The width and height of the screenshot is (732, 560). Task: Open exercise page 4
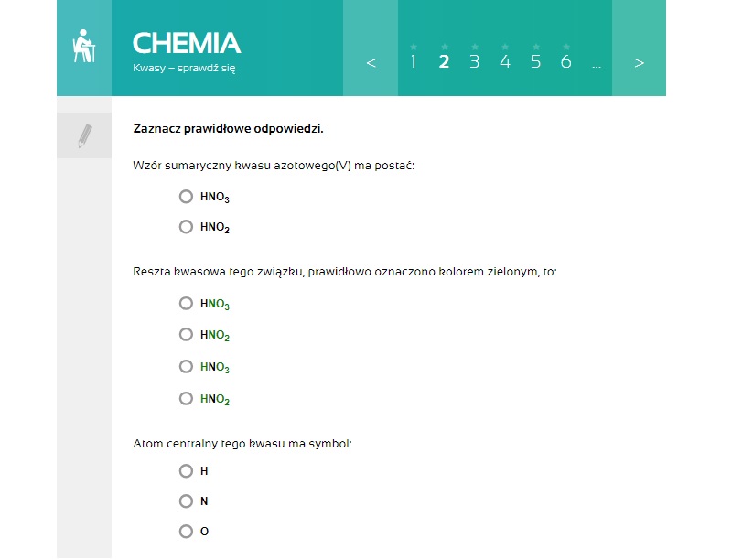[505, 61]
